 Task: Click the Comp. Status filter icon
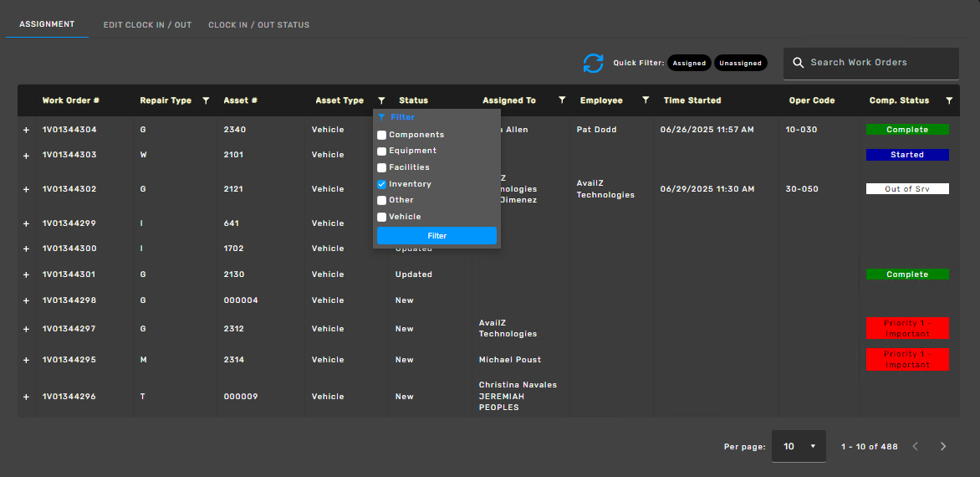coord(948,100)
